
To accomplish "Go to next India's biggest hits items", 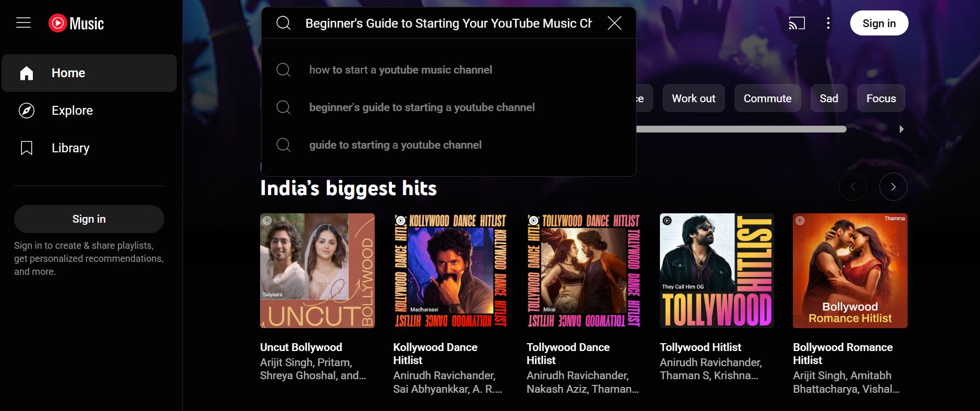I will (893, 187).
